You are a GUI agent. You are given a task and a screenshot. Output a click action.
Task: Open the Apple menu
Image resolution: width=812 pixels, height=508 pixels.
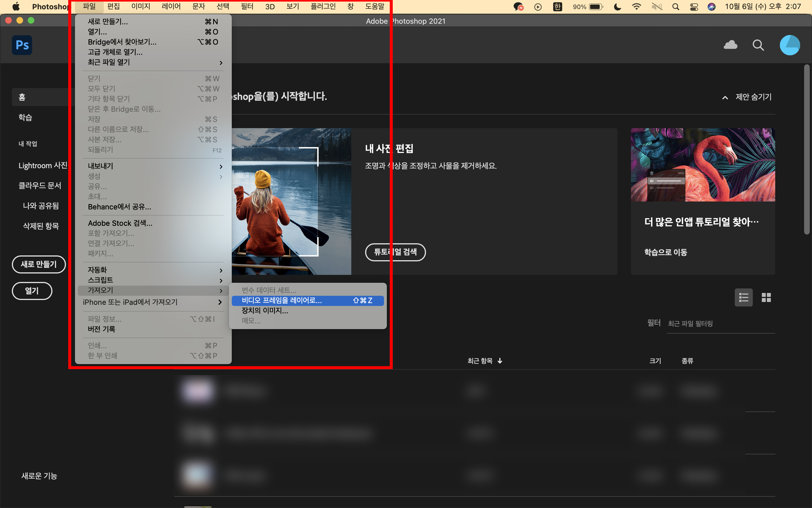pyautogui.click(x=16, y=6)
